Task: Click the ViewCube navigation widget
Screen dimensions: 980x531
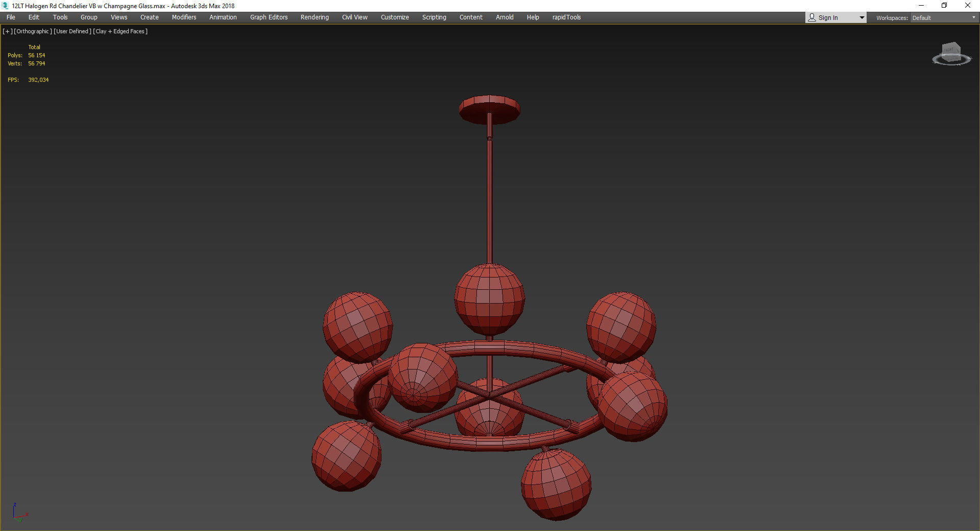Action: pos(951,54)
